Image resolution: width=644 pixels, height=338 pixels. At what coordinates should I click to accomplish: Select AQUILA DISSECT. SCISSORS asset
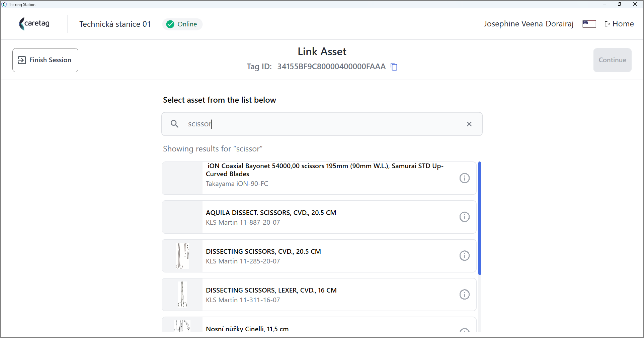[319, 217]
